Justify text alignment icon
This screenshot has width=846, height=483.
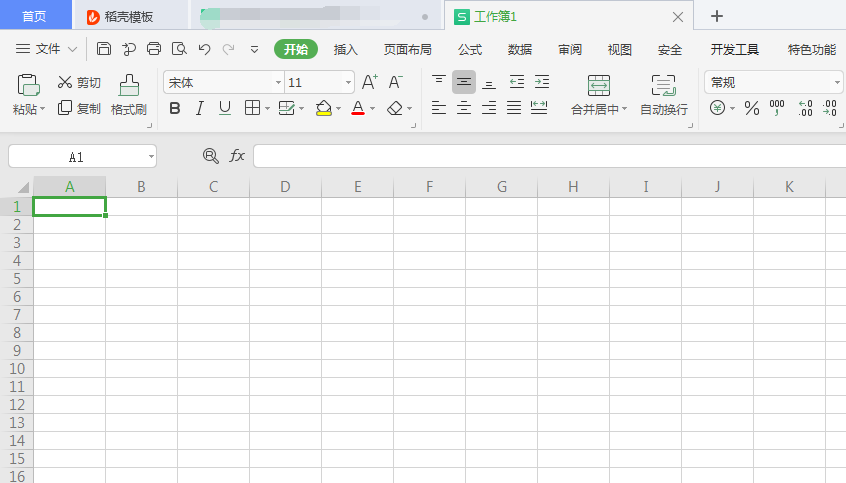(514, 108)
